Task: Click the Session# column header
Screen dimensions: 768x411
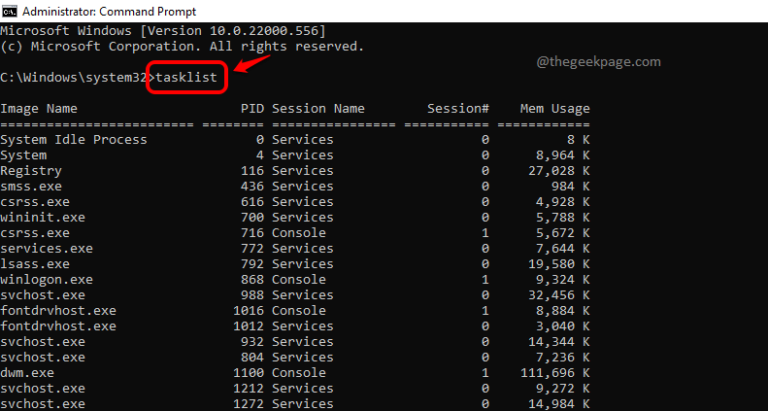Action: [x=458, y=108]
